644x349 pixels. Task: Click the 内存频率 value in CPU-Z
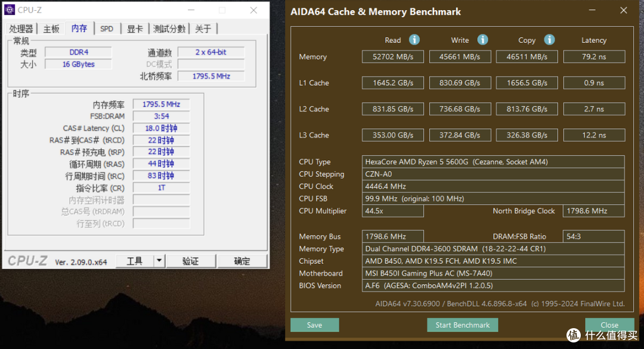pos(162,104)
